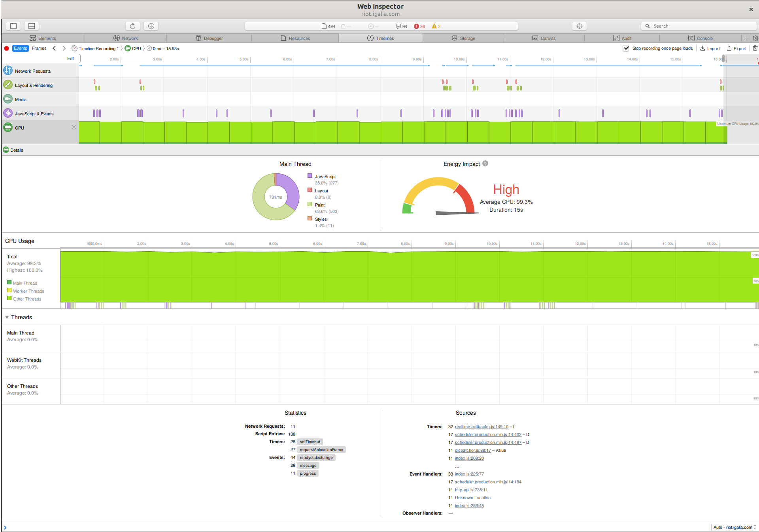Click the errors count icon showing 36
This screenshot has width=759, height=532.
[x=419, y=26]
